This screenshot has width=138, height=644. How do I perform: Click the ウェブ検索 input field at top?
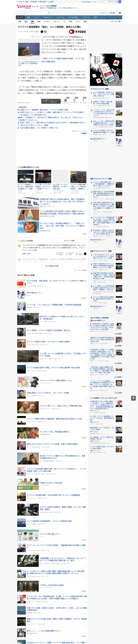102,2
